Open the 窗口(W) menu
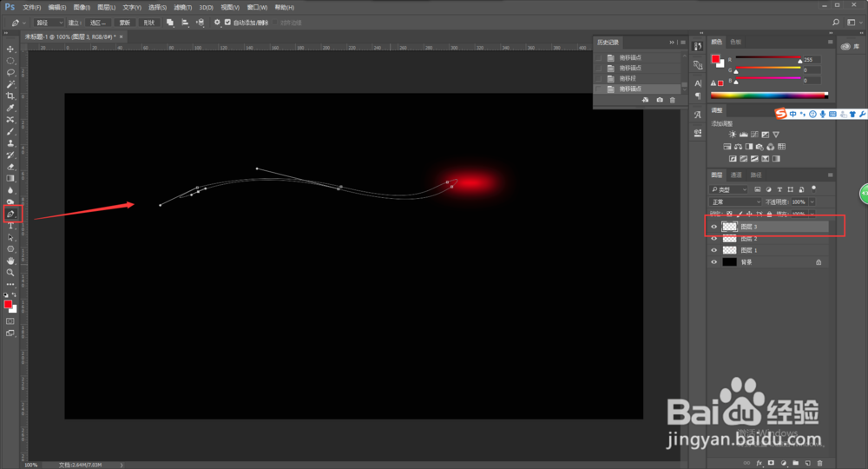 point(257,7)
